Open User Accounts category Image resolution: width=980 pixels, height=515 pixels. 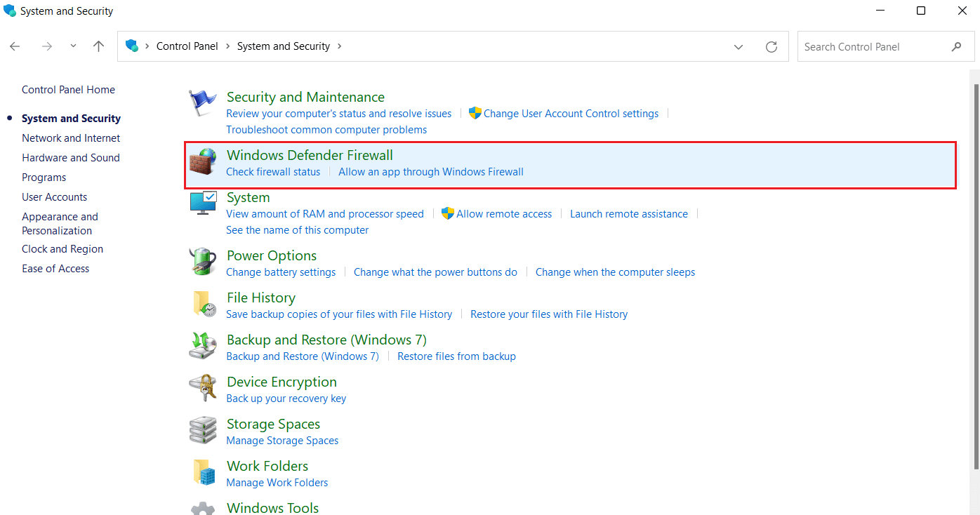point(55,197)
